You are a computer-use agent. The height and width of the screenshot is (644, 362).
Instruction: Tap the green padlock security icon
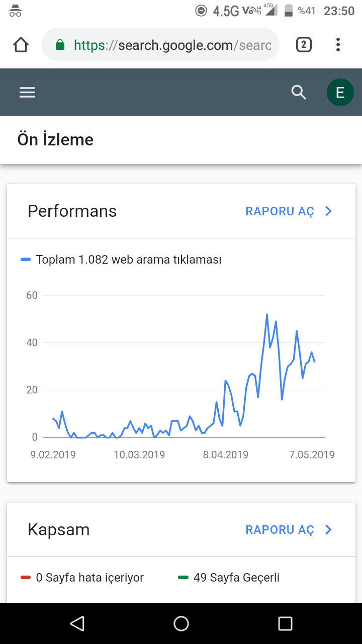(x=60, y=45)
